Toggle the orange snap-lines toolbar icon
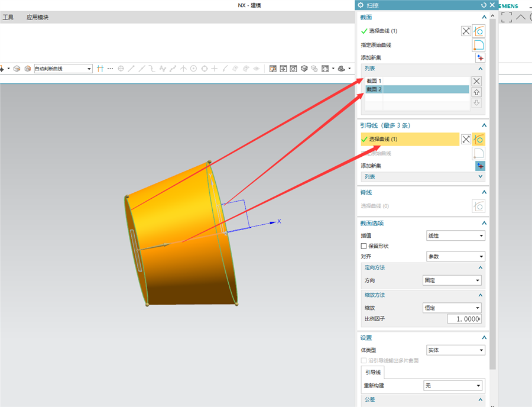The width and height of the screenshot is (532, 407). (100, 69)
